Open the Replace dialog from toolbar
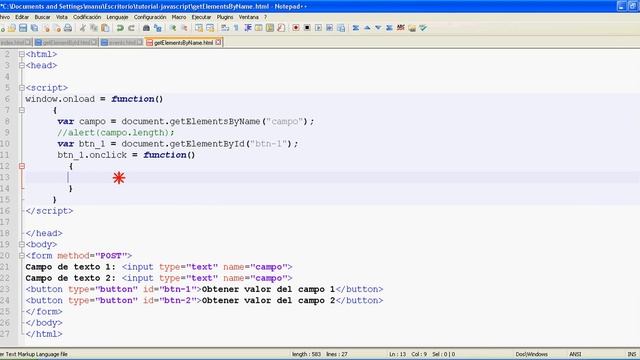 [158, 28]
